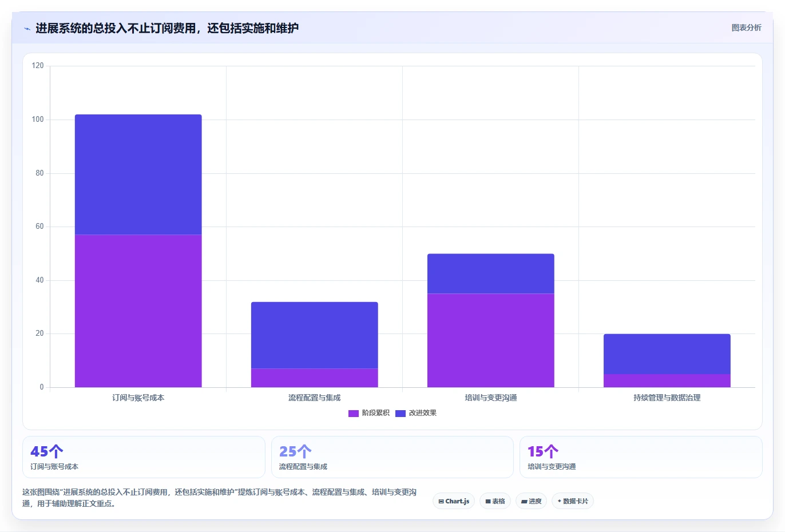Viewport: 785px width, 532px height.
Task: Click the y-axis value 120
Action: point(38,66)
